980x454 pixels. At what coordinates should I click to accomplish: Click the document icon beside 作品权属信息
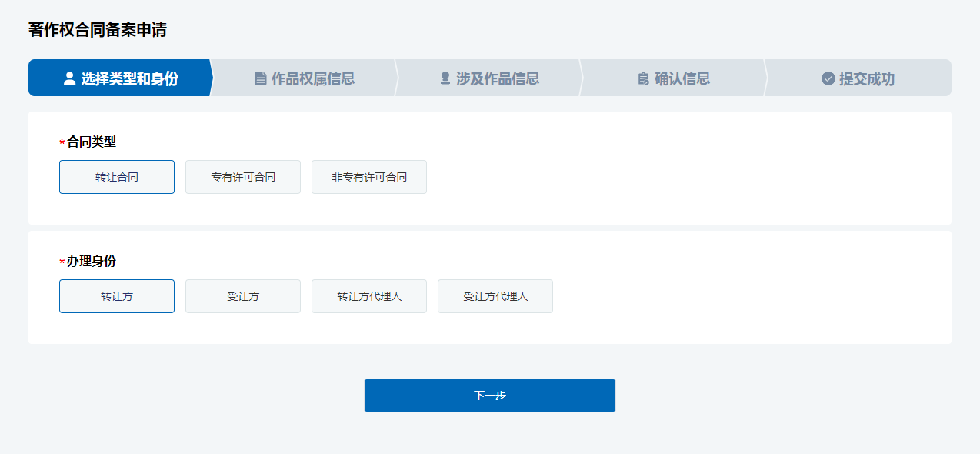coord(261,77)
